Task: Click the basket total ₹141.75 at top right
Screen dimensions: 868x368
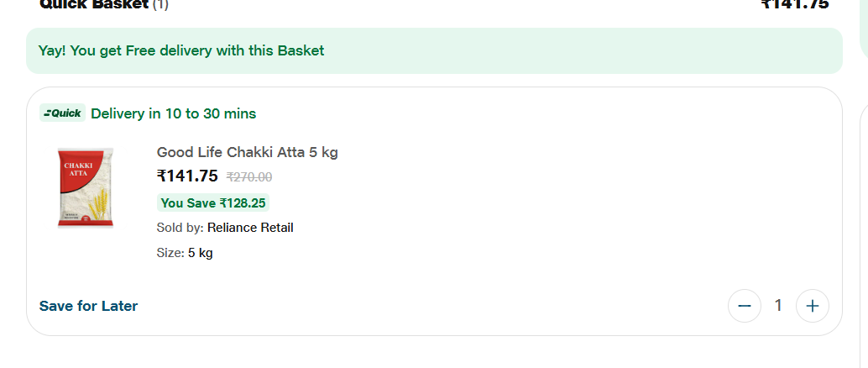Action: point(794,4)
